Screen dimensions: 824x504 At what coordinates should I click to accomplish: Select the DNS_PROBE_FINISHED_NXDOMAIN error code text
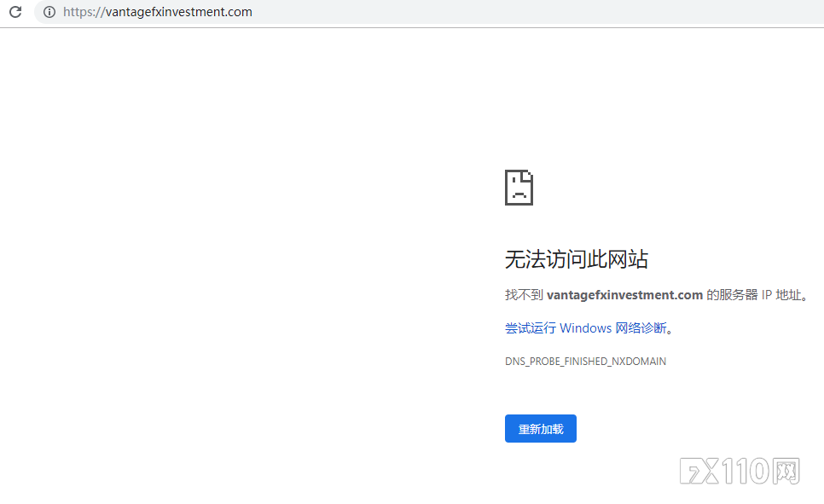tap(585, 362)
